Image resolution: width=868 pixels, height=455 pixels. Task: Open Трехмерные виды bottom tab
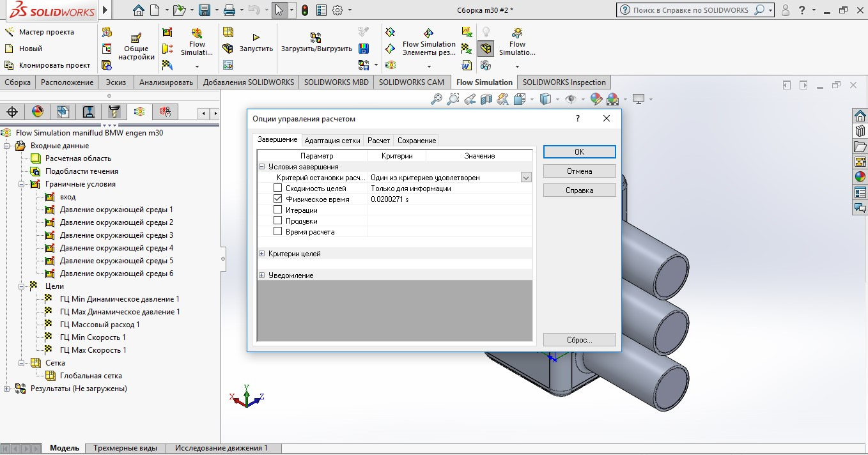click(x=125, y=448)
